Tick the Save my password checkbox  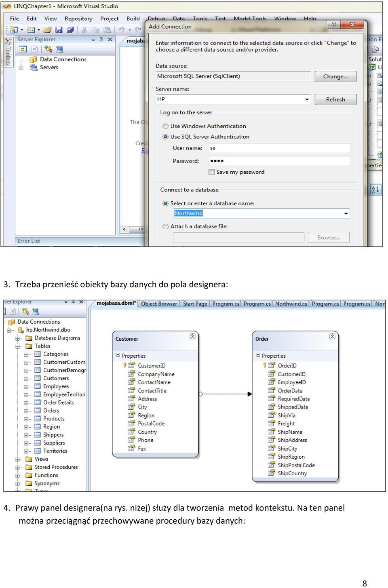tap(211, 172)
